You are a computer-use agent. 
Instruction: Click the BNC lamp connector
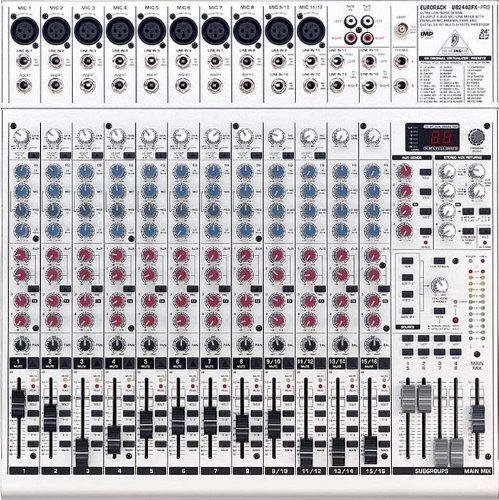401,29
